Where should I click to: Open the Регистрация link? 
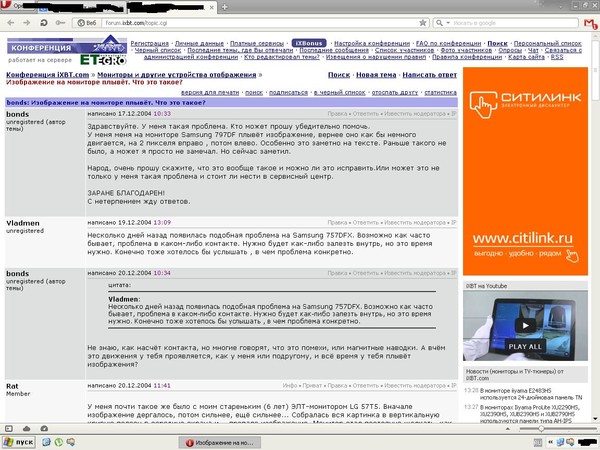point(150,43)
